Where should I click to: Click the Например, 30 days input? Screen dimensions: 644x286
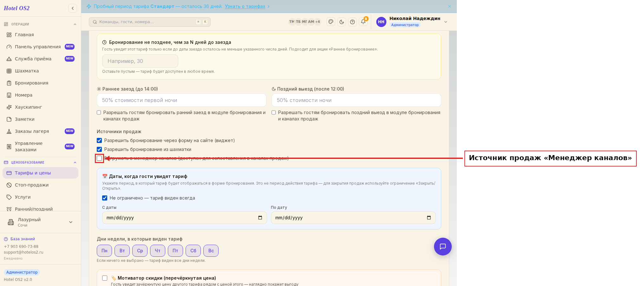140,61
